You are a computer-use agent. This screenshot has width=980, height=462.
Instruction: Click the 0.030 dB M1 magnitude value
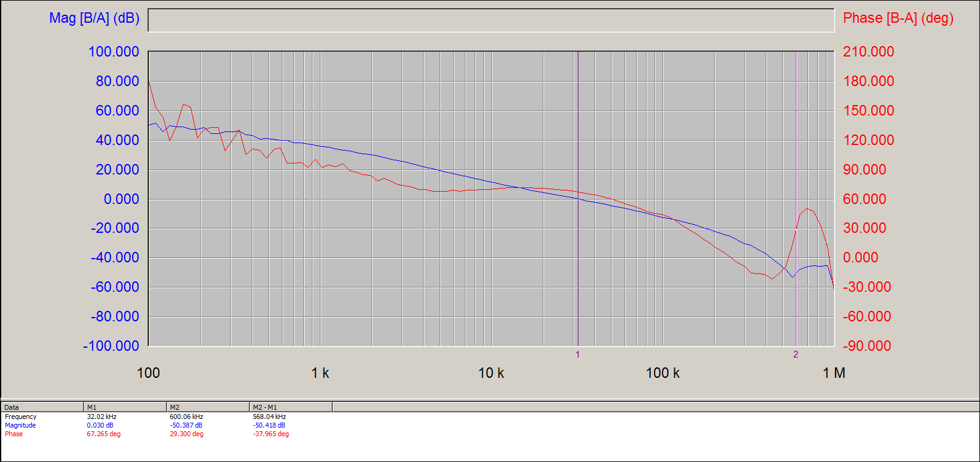100,425
